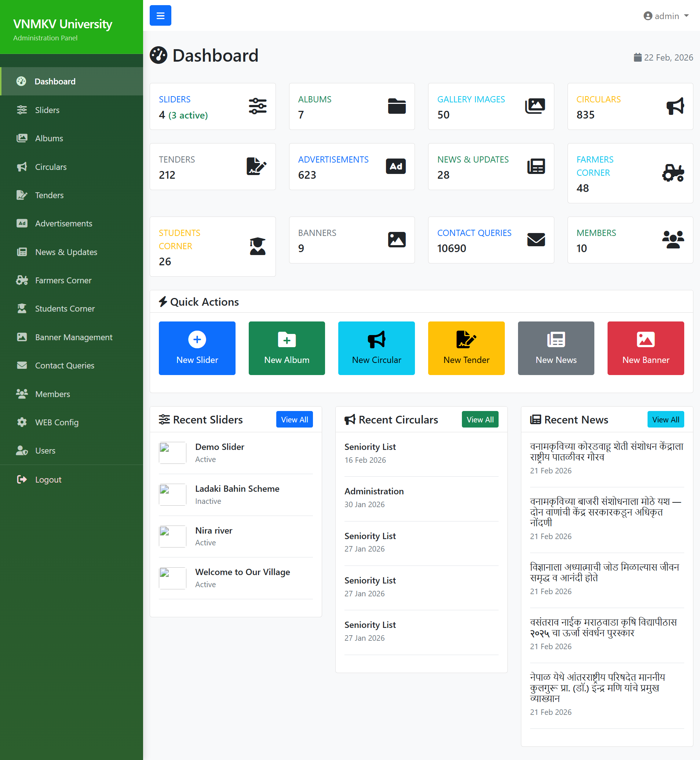Go to WEB Config sidebar item
This screenshot has width=700, height=760.
pos(57,422)
